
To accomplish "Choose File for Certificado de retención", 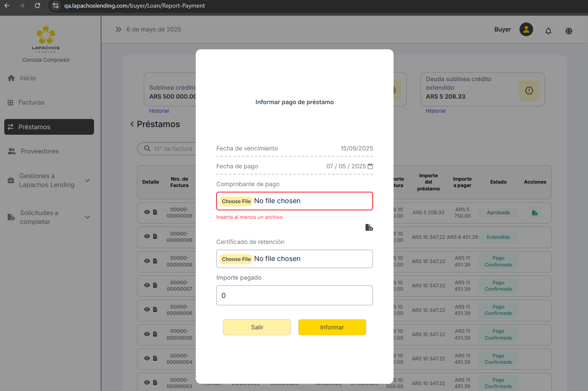I will tap(236, 259).
